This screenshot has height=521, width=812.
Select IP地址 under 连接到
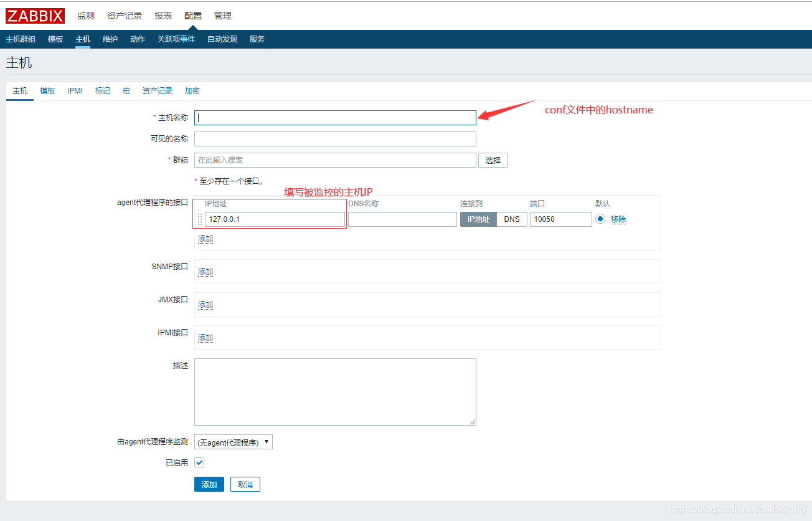(x=478, y=219)
